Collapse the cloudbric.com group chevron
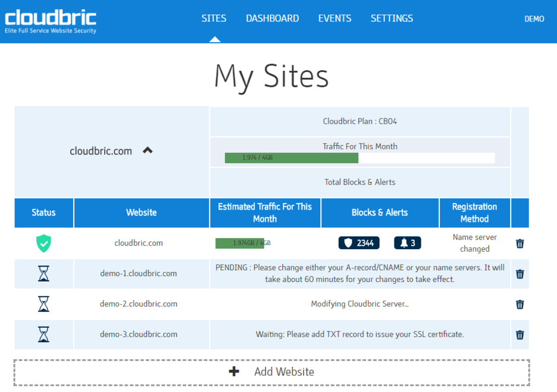557x392 pixels. point(148,150)
